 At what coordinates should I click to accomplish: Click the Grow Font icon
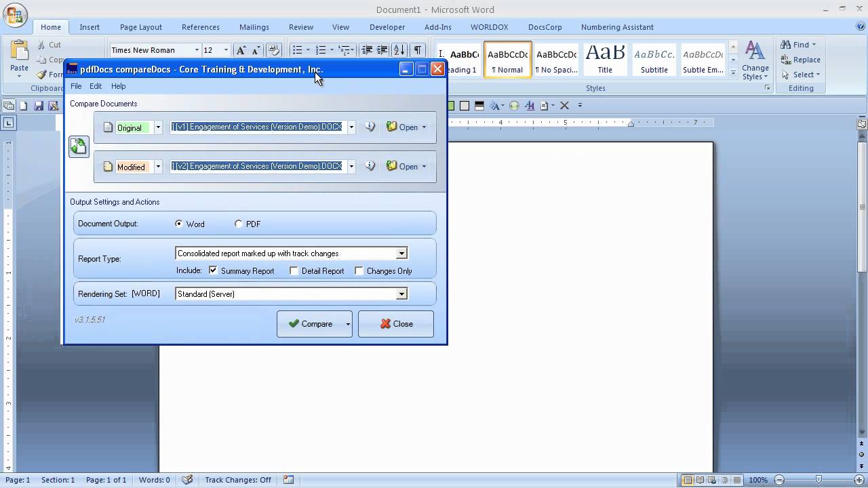click(x=241, y=50)
